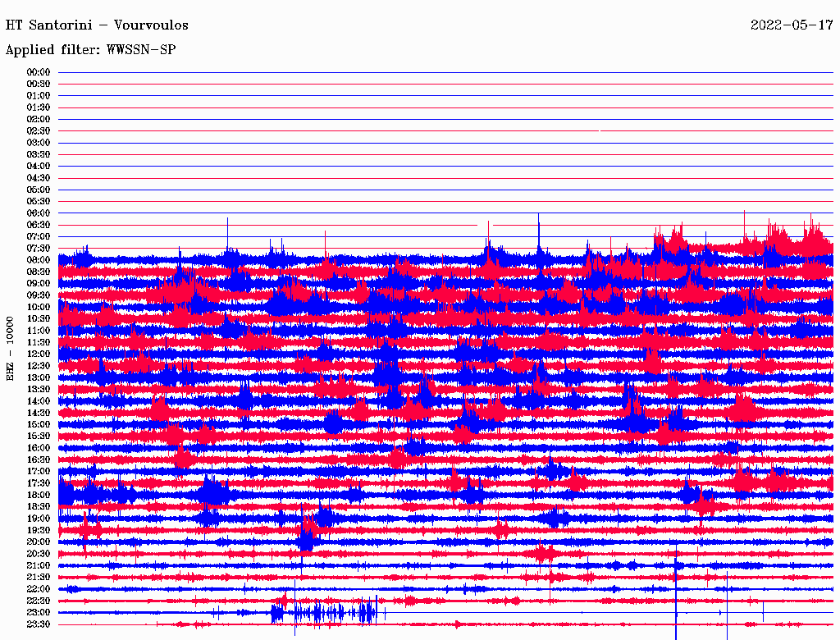Viewport: 840px width, 640px height.
Task: Click the 17:00 time label
Action: (x=39, y=472)
